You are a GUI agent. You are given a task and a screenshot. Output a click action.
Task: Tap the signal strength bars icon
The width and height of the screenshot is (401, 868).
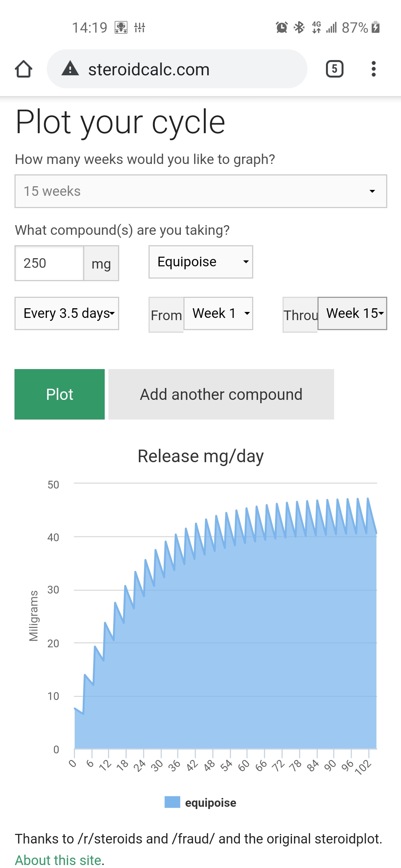pyautogui.click(x=332, y=27)
